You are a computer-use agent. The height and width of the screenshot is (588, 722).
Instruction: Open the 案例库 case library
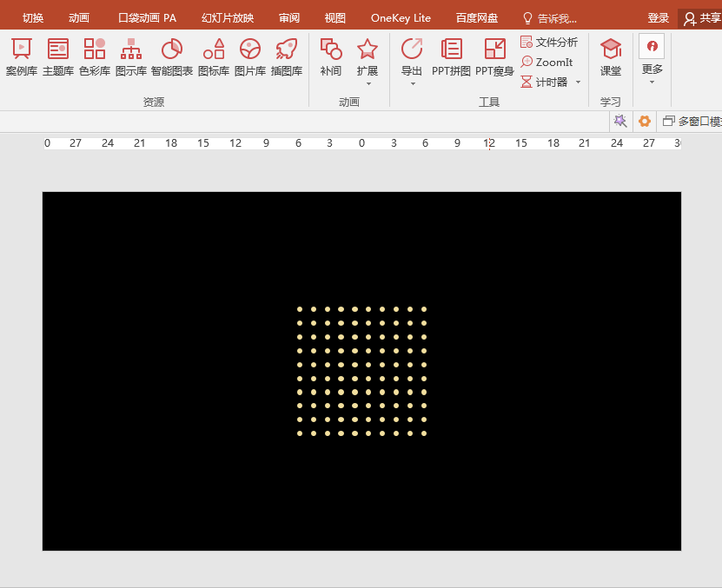[21, 57]
